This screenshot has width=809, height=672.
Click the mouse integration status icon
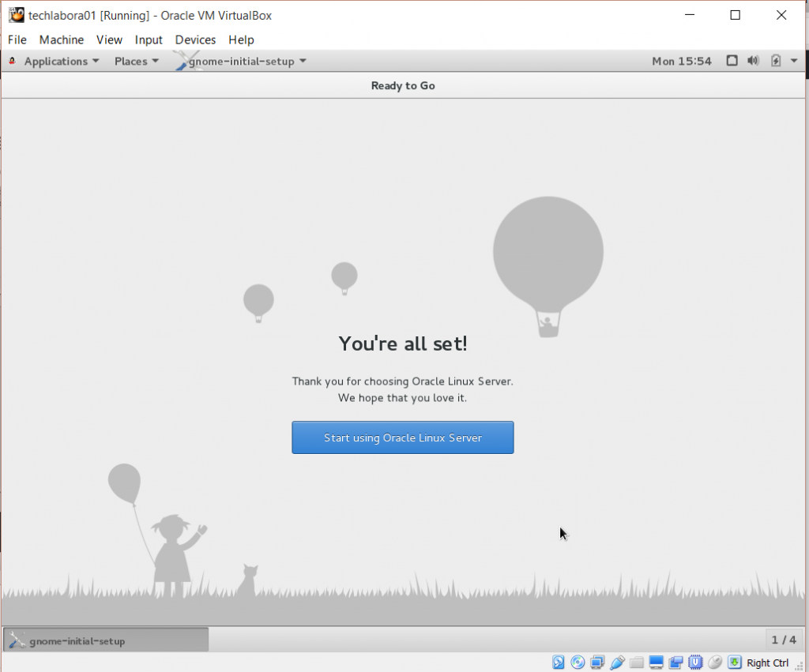(715, 663)
